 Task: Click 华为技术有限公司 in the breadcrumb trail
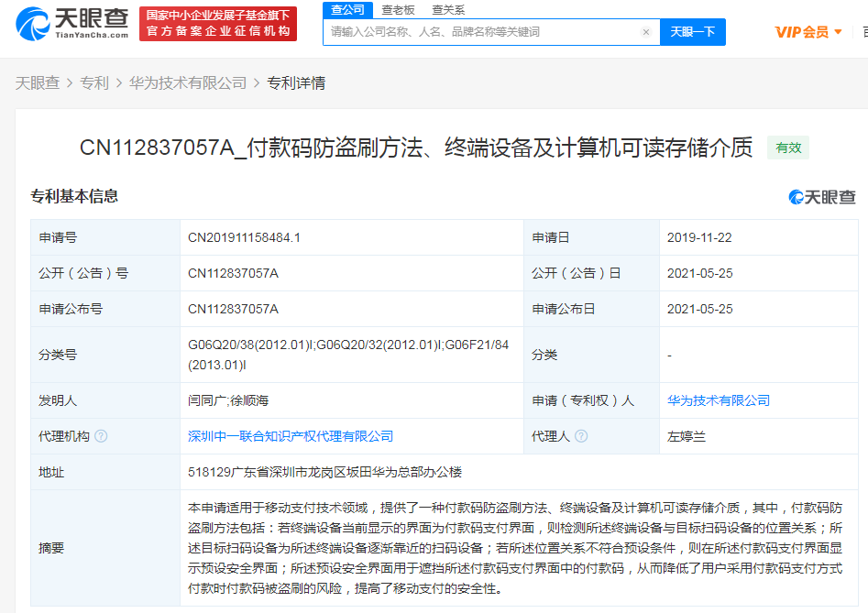185,82
